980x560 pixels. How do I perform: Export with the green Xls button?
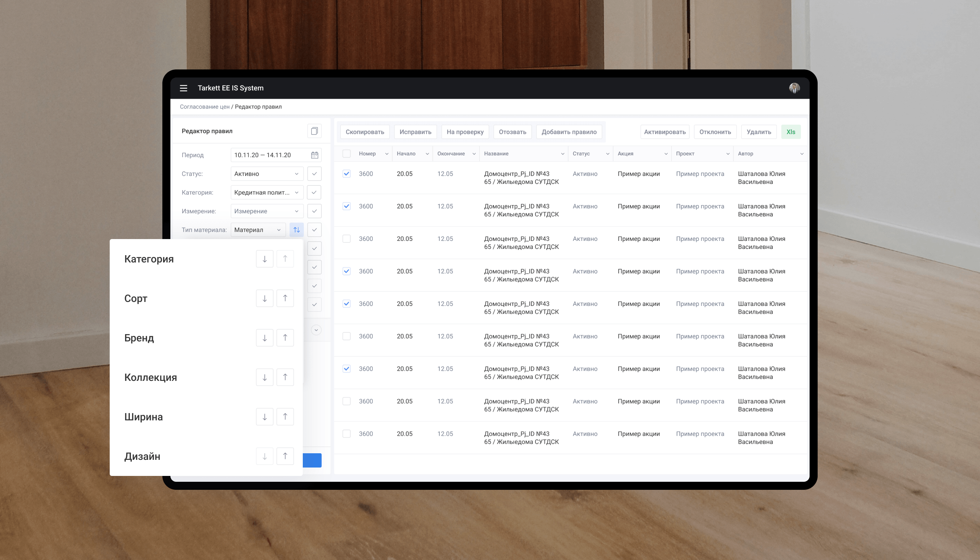[791, 132]
